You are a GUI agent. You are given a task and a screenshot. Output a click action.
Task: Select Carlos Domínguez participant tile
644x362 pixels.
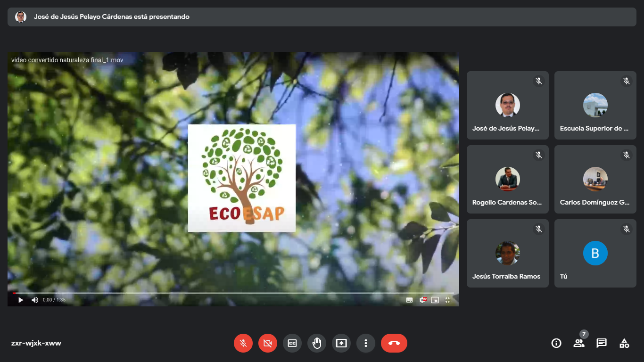point(595,179)
